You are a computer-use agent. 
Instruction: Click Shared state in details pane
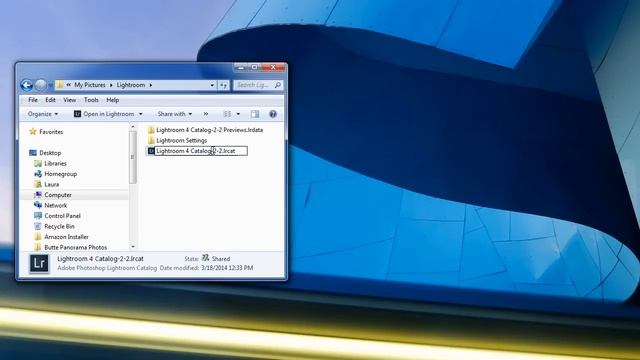221,259
